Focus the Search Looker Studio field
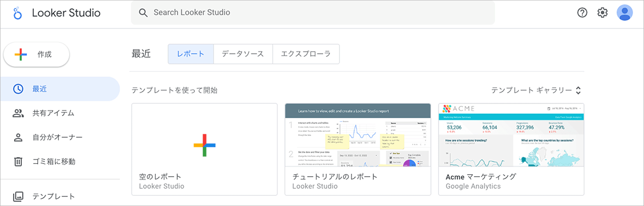The width and height of the screenshot is (644, 206). tap(313, 12)
